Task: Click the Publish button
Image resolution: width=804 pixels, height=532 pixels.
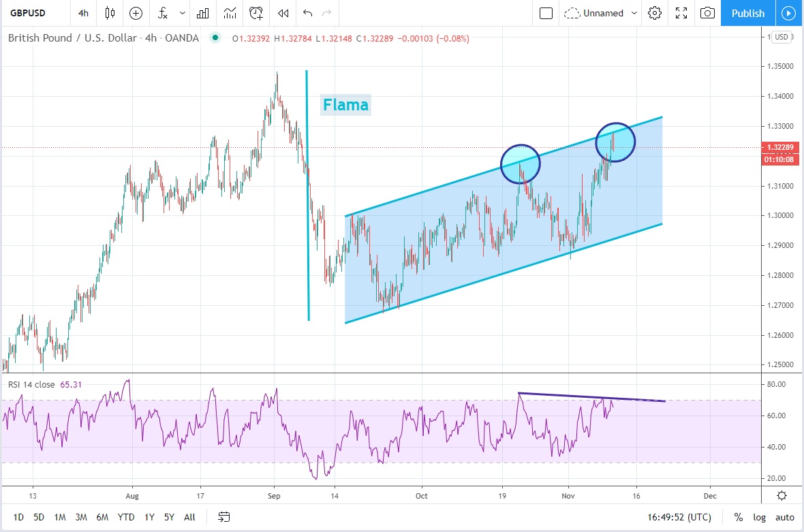Action: click(747, 13)
